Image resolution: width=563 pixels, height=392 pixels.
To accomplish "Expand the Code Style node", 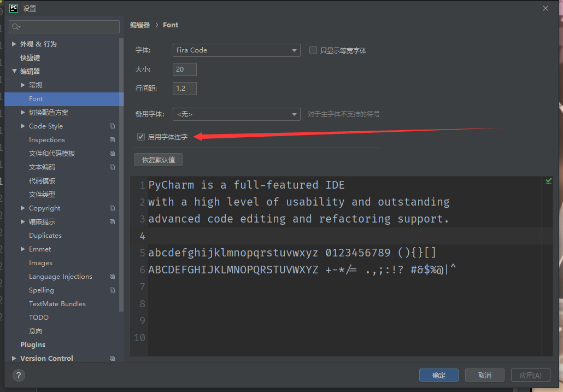I will (22, 126).
